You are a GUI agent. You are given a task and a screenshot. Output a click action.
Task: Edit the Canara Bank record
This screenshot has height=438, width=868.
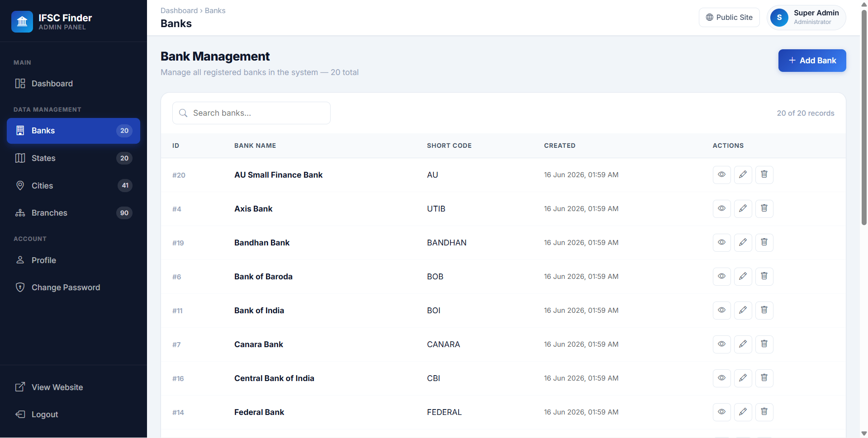tap(743, 344)
